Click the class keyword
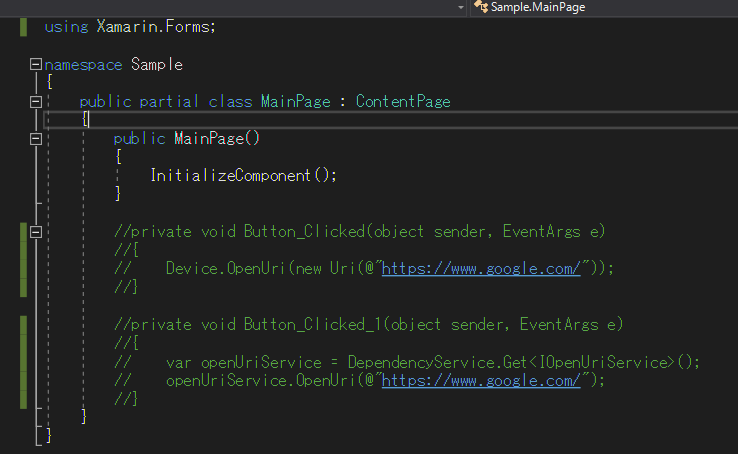Screen dimensions: 738x454 tap(230, 102)
